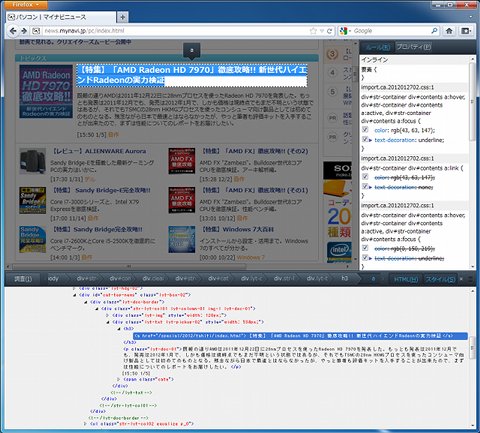The height and width of the screenshot is (433, 480).
Task: Open the list-all-tabs arrow in tab strip
Action: [x=470, y=17]
